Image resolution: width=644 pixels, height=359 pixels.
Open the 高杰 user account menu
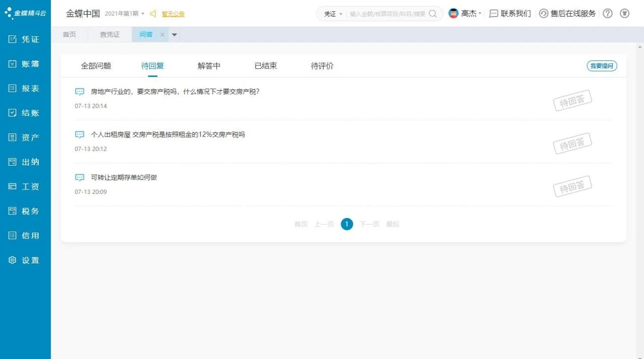coord(465,14)
